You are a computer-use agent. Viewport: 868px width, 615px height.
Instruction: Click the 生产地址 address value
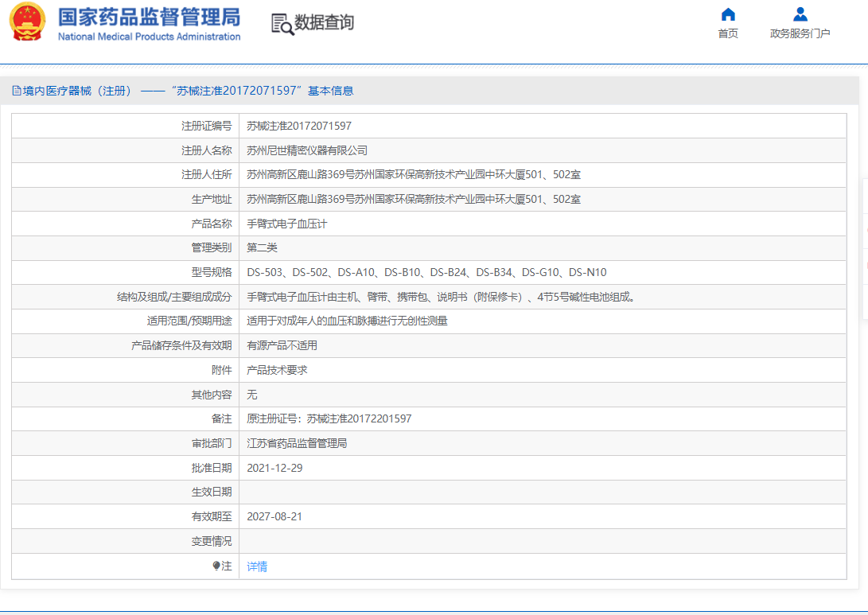pyautogui.click(x=414, y=199)
